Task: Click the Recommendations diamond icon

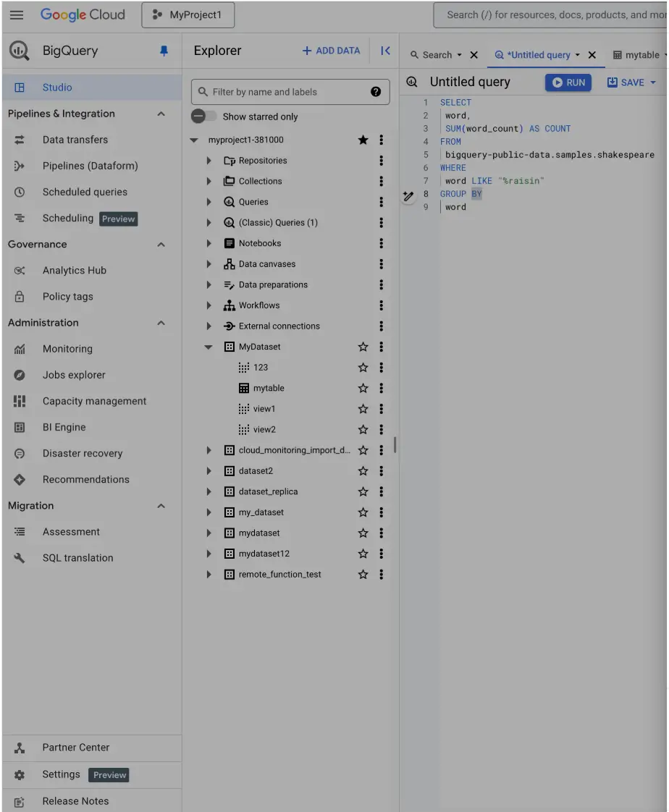Action: coord(19,480)
